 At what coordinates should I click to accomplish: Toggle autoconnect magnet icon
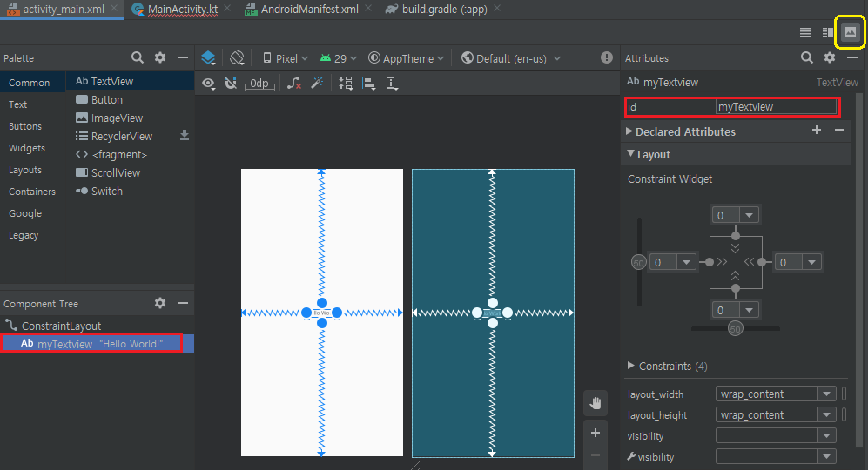point(231,84)
